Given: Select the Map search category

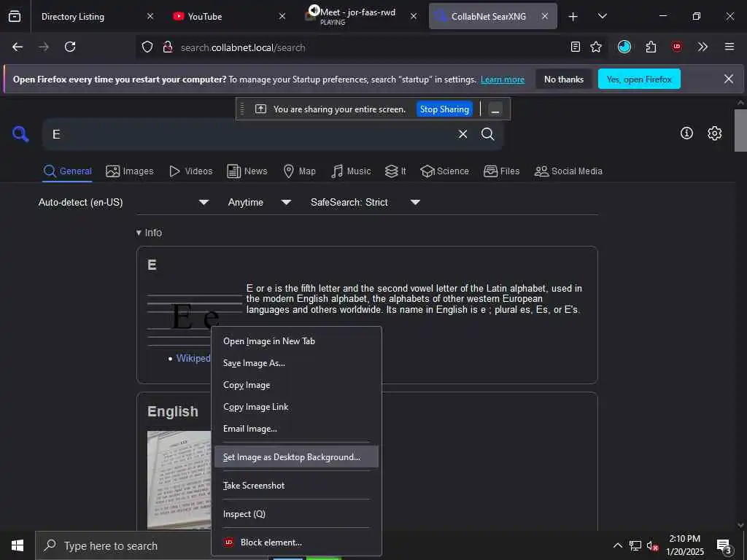Looking at the screenshot, I should (299, 171).
